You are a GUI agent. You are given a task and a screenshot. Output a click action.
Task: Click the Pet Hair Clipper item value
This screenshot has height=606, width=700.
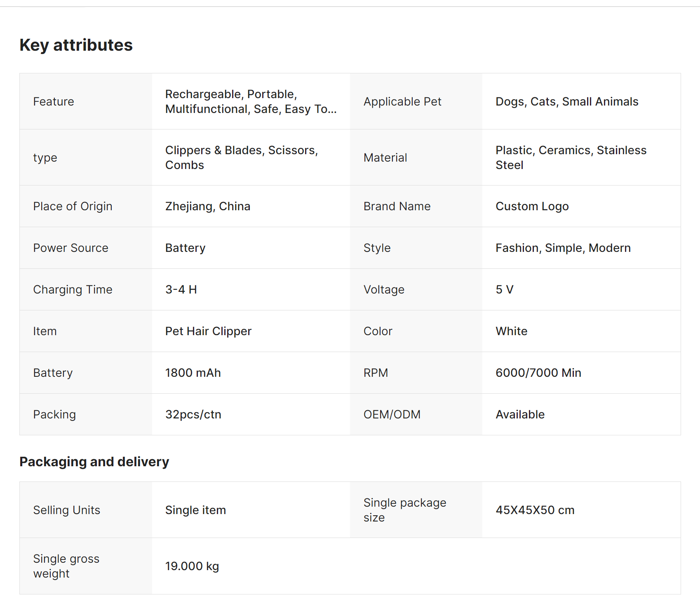click(208, 331)
